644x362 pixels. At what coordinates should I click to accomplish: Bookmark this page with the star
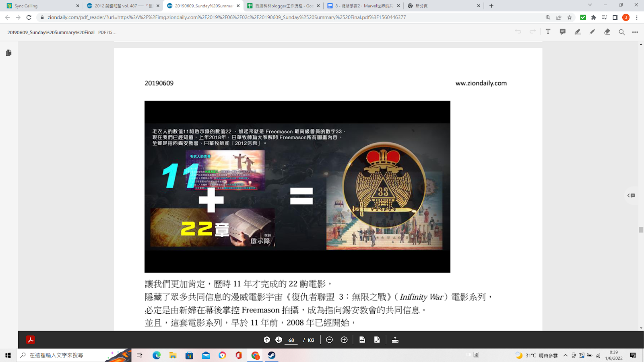[570, 17]
